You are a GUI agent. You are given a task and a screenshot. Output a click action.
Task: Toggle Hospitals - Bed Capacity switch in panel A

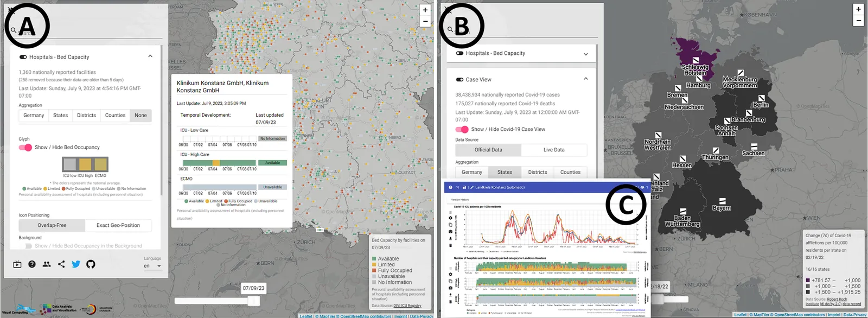coord(23,57)
